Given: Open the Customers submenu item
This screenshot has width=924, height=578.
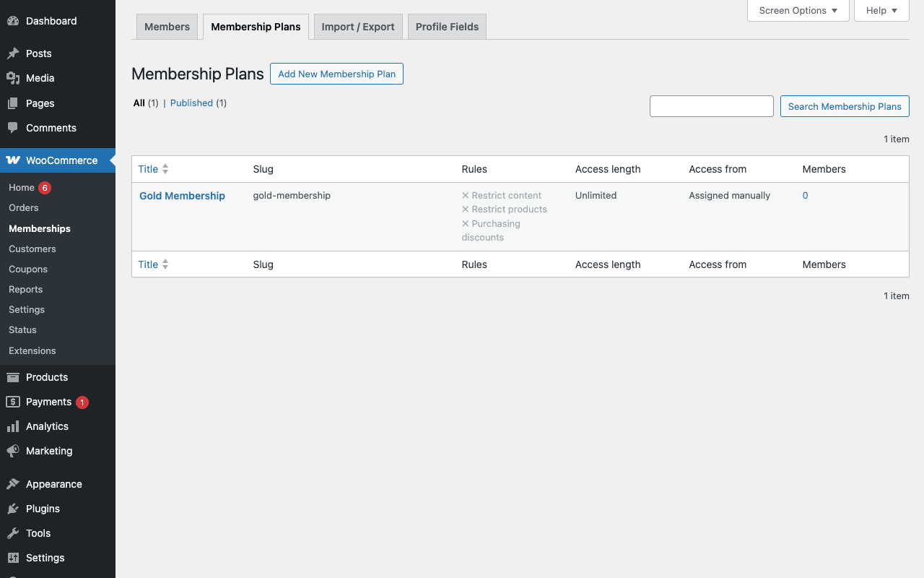Looking at the screenshot, I should tap(32, 249).
